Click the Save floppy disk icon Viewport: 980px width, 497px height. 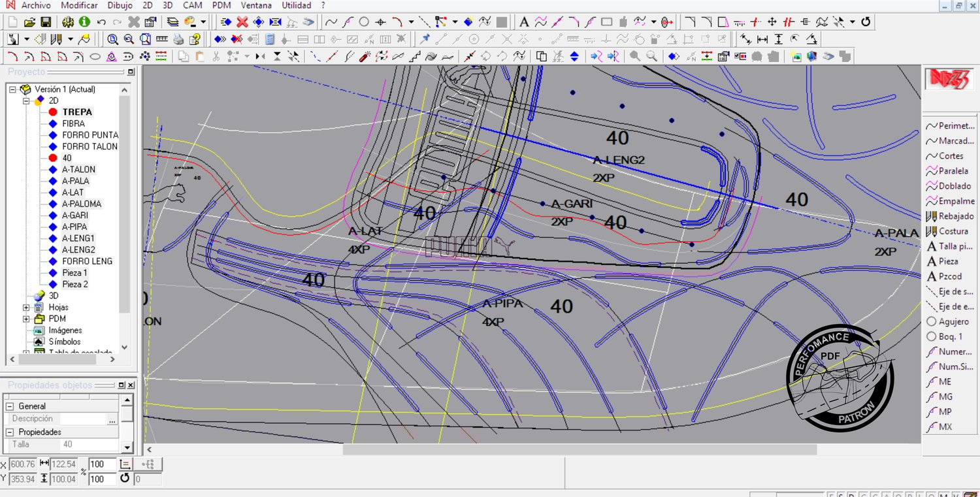pos(46,22)
